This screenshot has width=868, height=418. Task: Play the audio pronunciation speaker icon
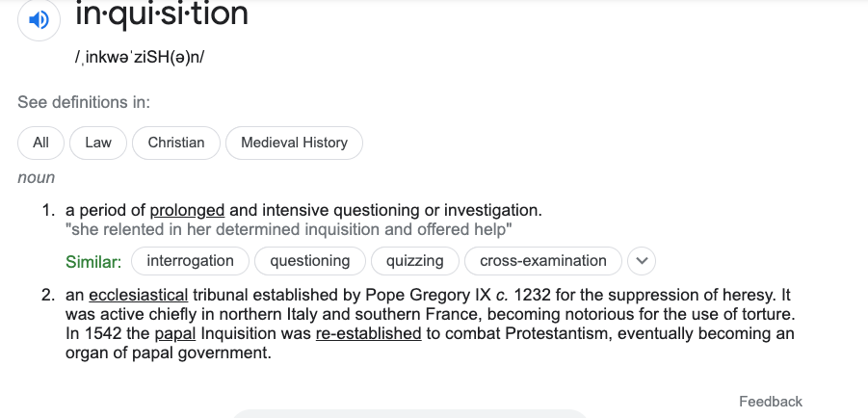[x=39, y=20]
